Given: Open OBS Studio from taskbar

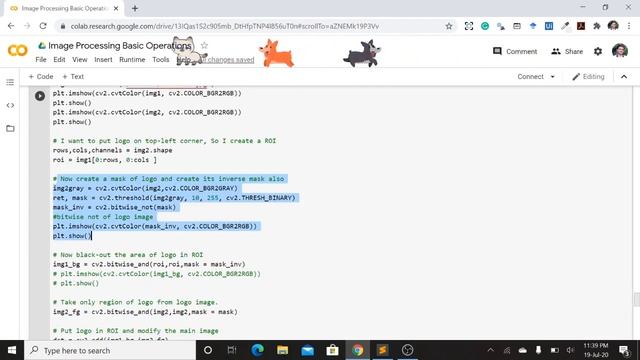Looking at the screenshot, I should (x=407, y=350).
